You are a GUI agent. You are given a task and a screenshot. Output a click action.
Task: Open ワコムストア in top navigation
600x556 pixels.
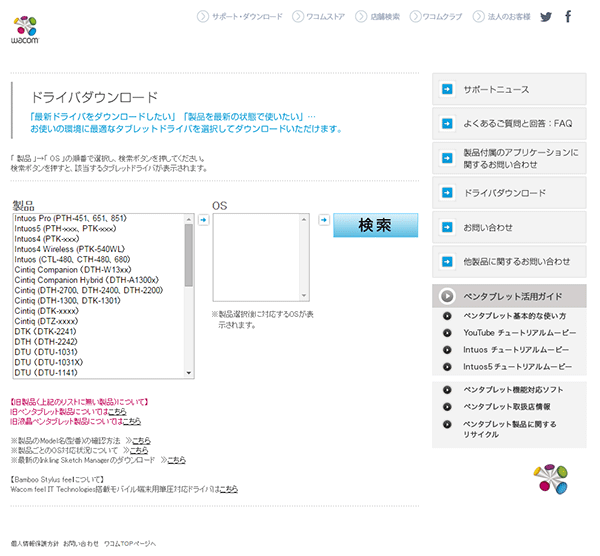click(325, 17)
